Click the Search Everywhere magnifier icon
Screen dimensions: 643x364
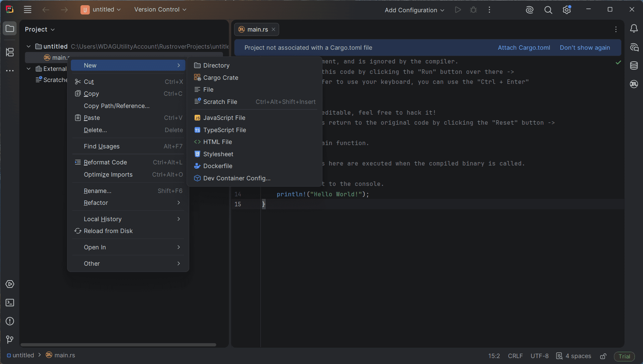[548, 10]
